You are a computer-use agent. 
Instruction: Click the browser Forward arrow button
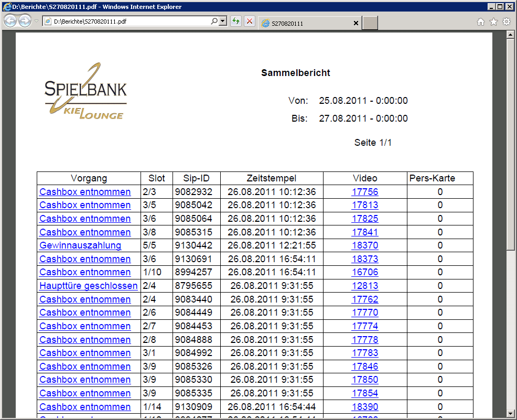click(x=24, y=21)
